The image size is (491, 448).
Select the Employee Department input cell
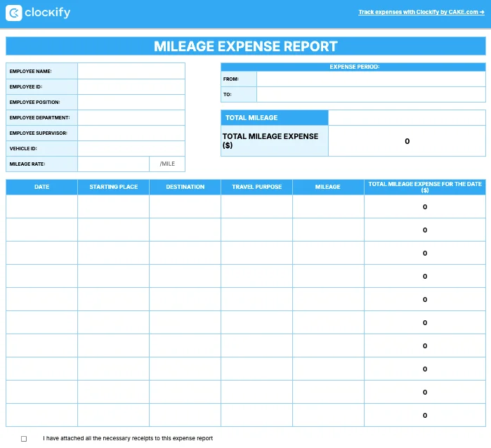[131, 118]
